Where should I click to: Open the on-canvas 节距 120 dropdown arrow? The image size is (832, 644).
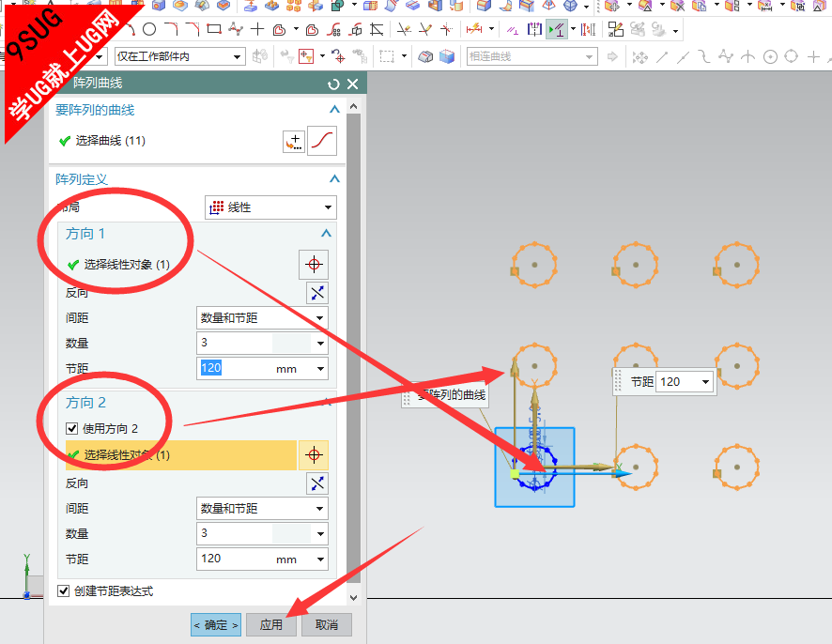706,381
